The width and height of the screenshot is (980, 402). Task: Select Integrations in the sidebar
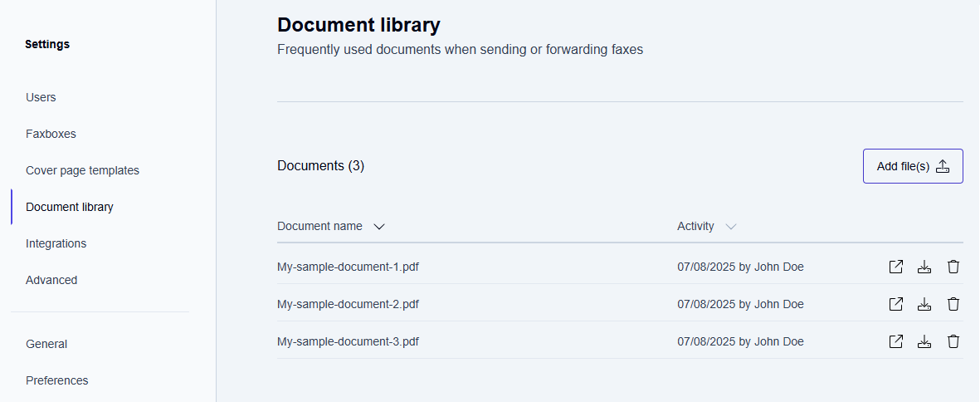[56, 243]
